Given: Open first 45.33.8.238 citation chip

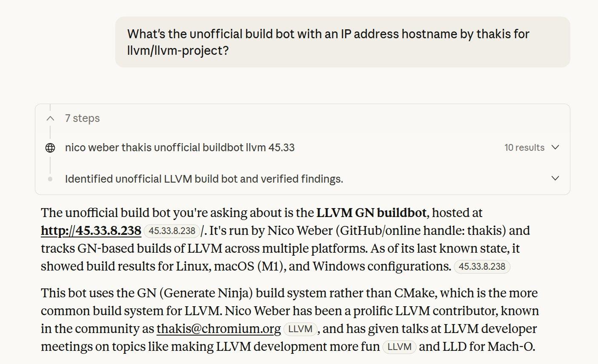Looking at the screenshot, I should click(172, 231).
